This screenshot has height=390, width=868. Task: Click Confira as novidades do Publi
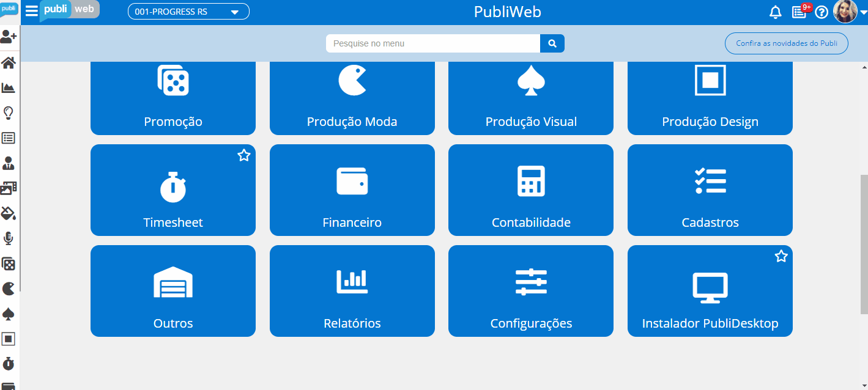point(787,43)
